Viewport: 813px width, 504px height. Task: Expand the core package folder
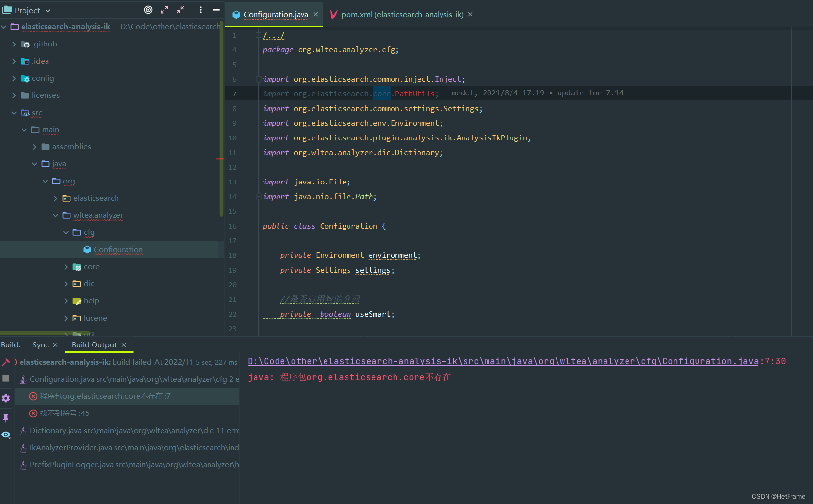[x=67, y=267]
